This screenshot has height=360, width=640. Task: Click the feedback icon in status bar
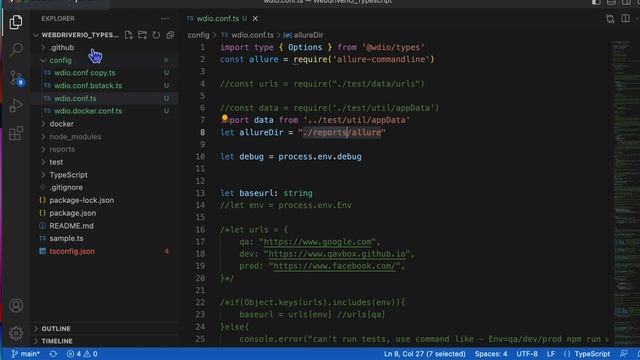pyautogui.click(x=623, y=354)
